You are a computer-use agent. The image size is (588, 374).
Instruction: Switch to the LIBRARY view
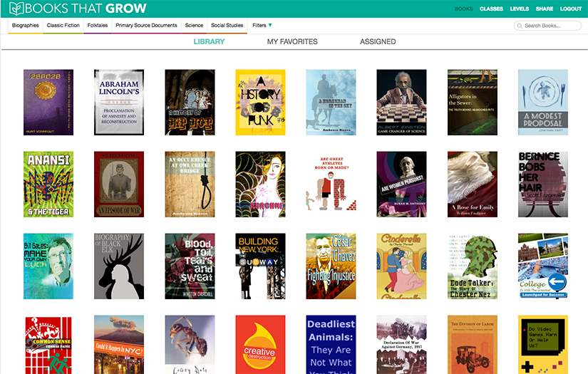pyautogui.click(x=209, y=41)
